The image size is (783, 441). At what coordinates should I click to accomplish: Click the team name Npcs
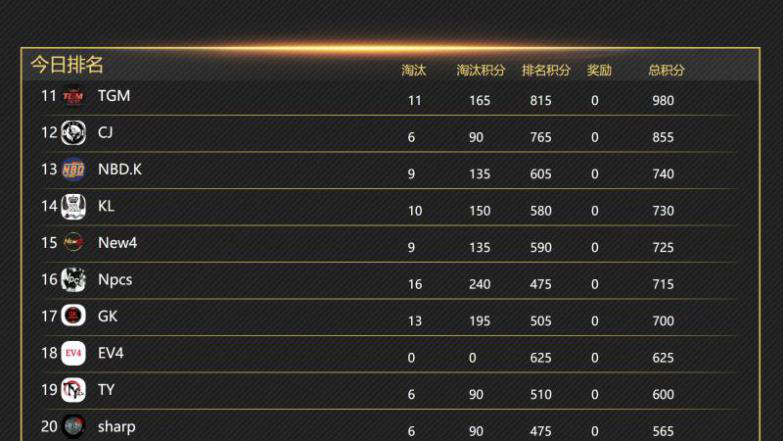point(115,280)
